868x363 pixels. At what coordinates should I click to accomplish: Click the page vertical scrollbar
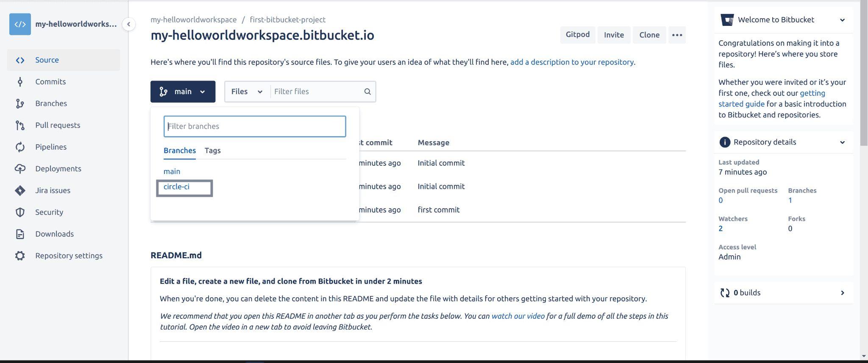864,74
